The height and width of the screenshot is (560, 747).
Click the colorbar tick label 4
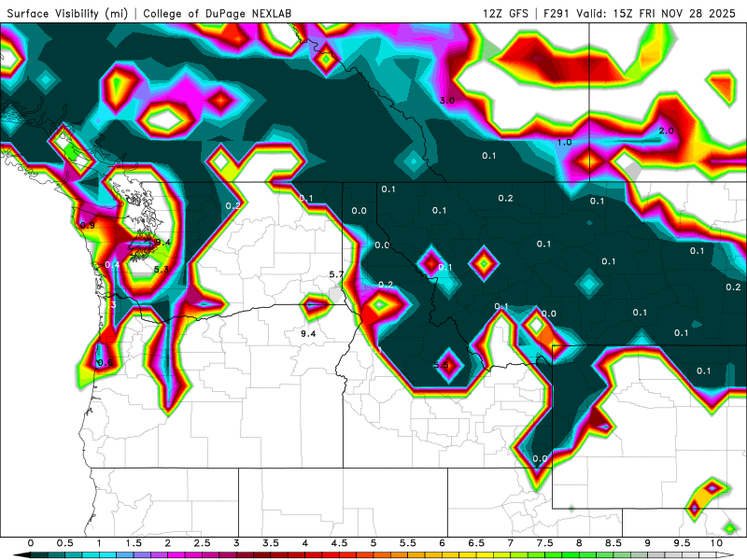coord(305,543)
